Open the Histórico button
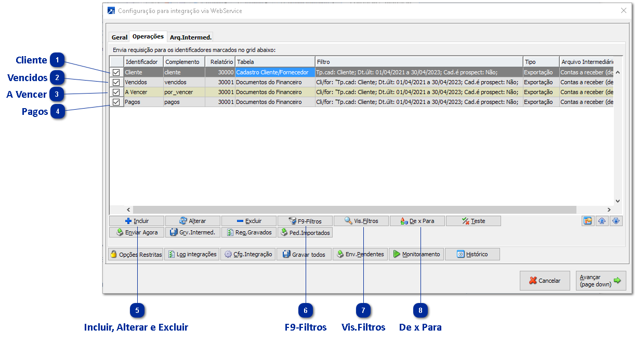Image resolution: width=644 pixels, height=342 pixels. [x=472, y=254]
